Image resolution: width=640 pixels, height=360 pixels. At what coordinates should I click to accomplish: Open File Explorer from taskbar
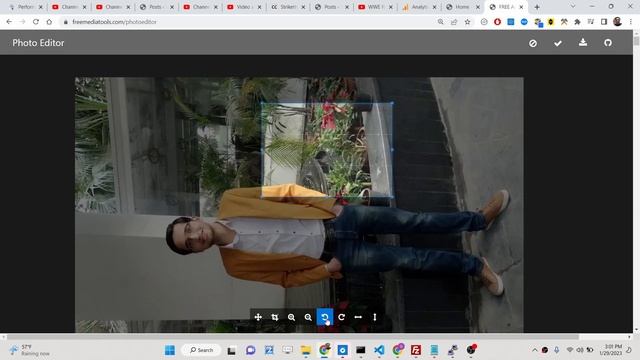306,350
